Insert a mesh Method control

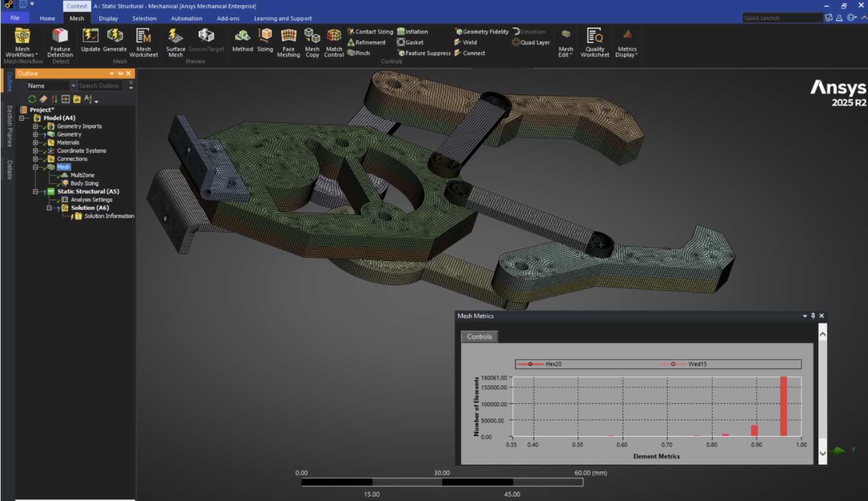tap(242, 41)
